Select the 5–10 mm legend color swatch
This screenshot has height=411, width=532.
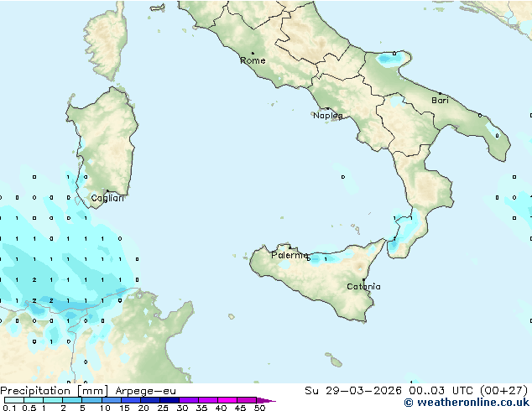pos(91,400)
